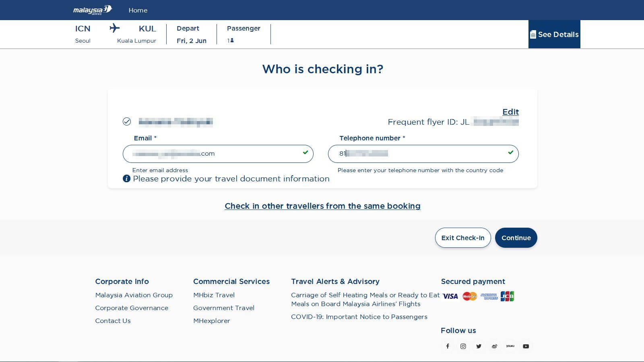Click Exit Check-In button

tap(462, 238)
